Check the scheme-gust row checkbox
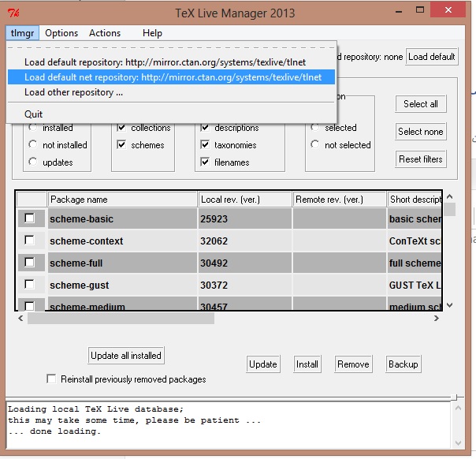 tap(29, 285)
